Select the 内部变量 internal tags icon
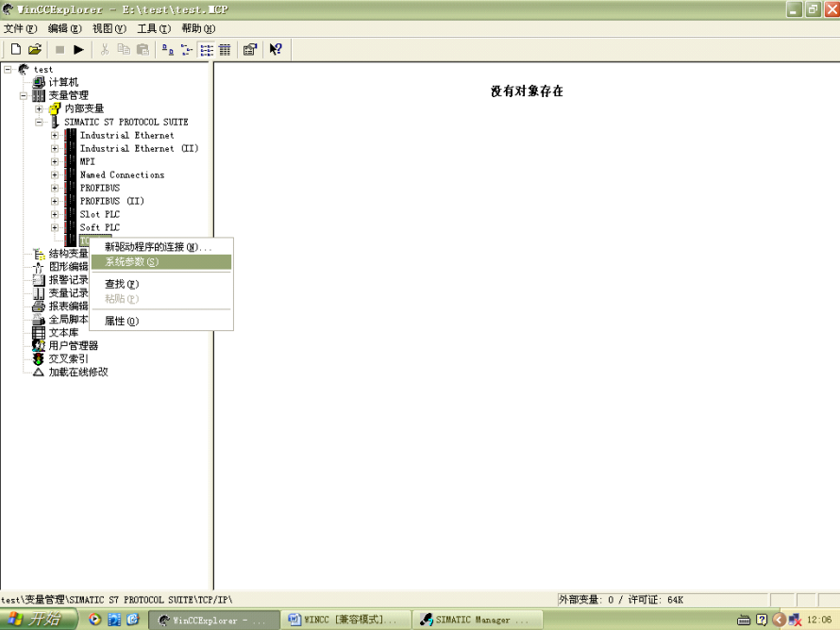Screen dimensions: 840x630 (x=55, y=108)
